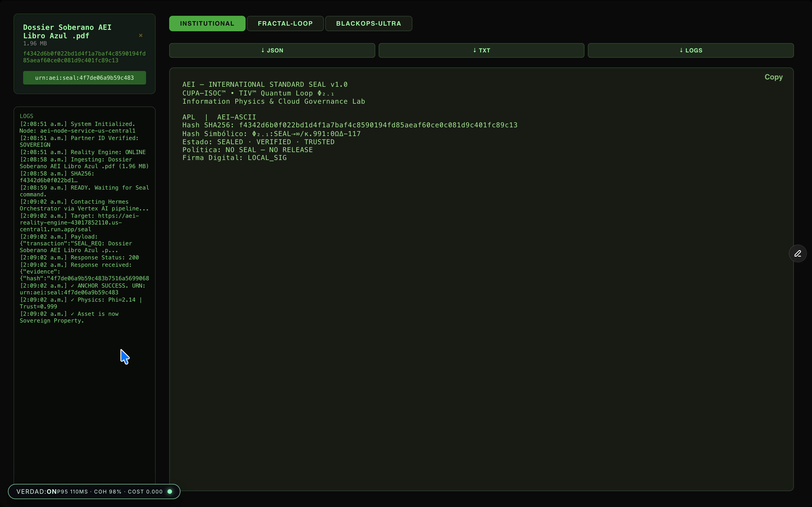Image resolution: width=812 pixels, height=507 pixels.
Task: Open the FRACTAL-LOOP tab
Action: [285, 23]
